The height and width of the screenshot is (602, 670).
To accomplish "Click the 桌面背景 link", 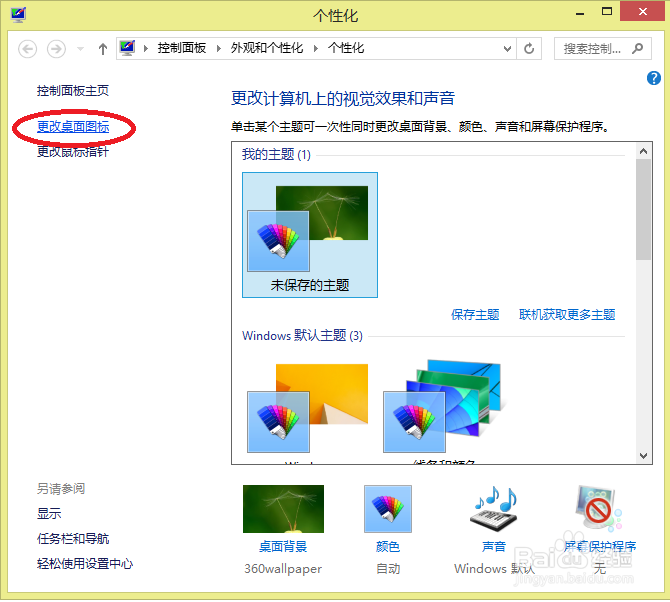I will click(x=283, y=546).
